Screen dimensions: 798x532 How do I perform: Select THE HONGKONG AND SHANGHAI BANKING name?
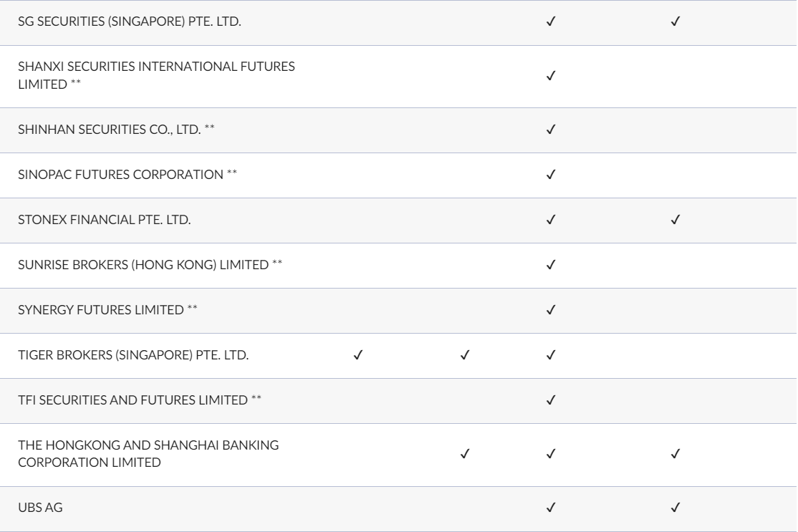tap(148, 445)
